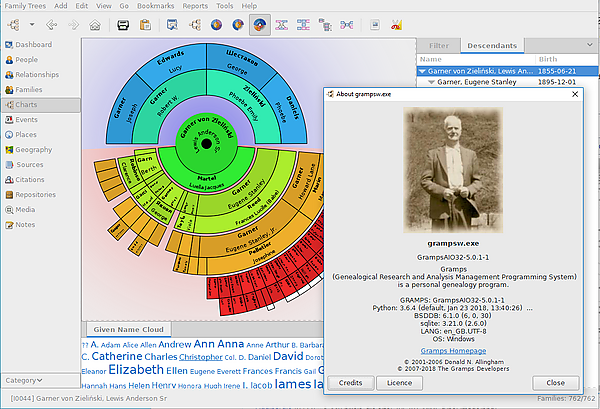Click Credits in the About dialog
This screenshot has height=409, width=600.
351,383
